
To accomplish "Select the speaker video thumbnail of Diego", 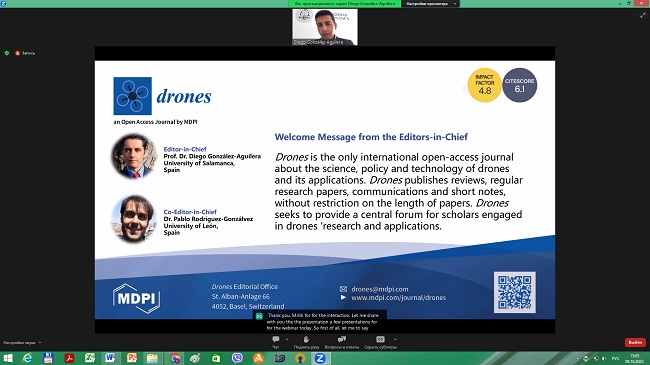I will tap(325, 27).
